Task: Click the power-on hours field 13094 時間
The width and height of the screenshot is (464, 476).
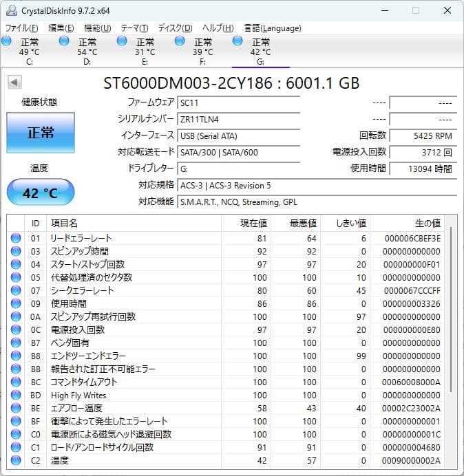Action: (x=423, y=169)
